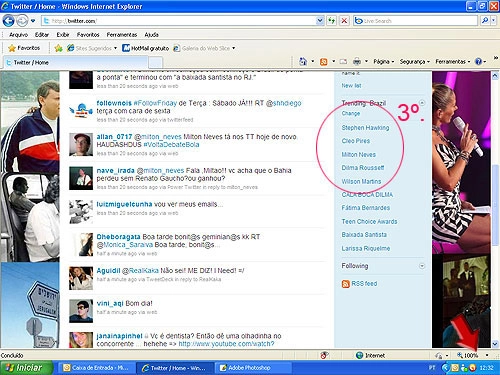Open CALA BOCA DILMA trending topic
The width and height of the screenshot is (500, 375).
pos(367,195)
